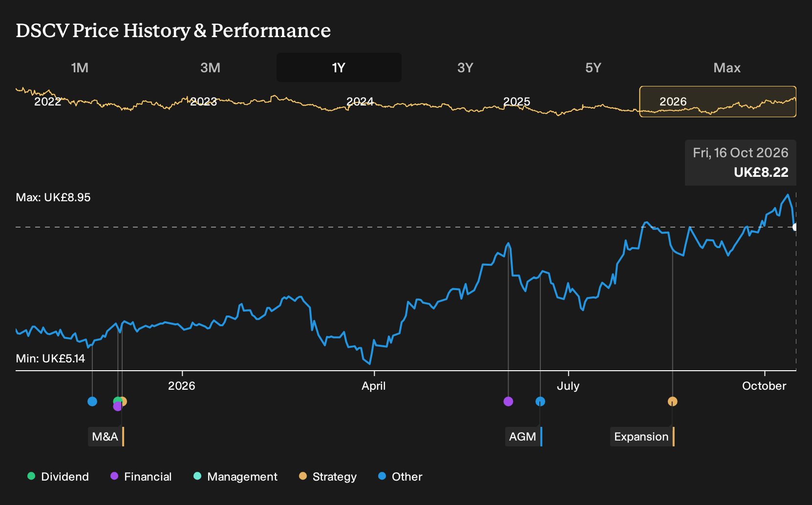812x505 pixels.
Task: Show the Max price history range
Action: point(727,67)
